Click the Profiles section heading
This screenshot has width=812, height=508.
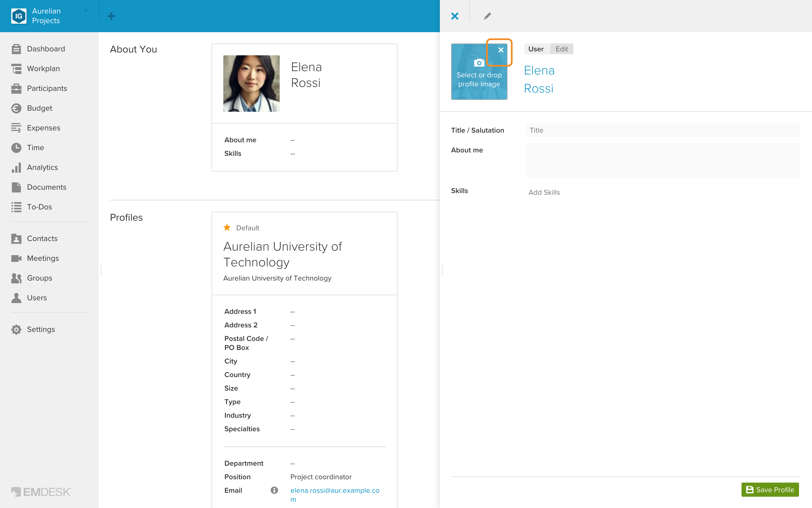126,218
